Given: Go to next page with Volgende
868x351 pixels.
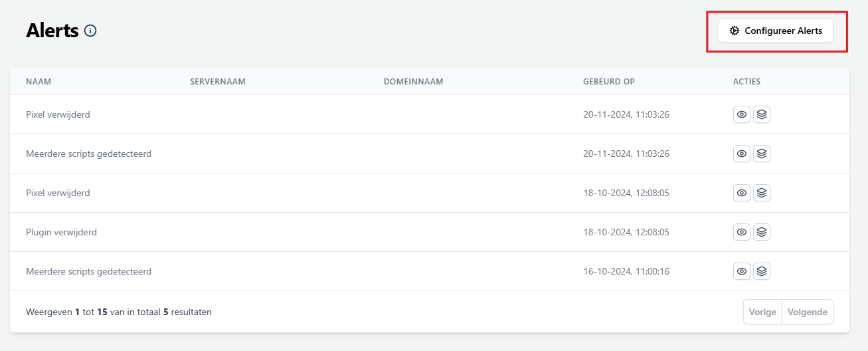Looking at the screenshot, I should point(807,312).
